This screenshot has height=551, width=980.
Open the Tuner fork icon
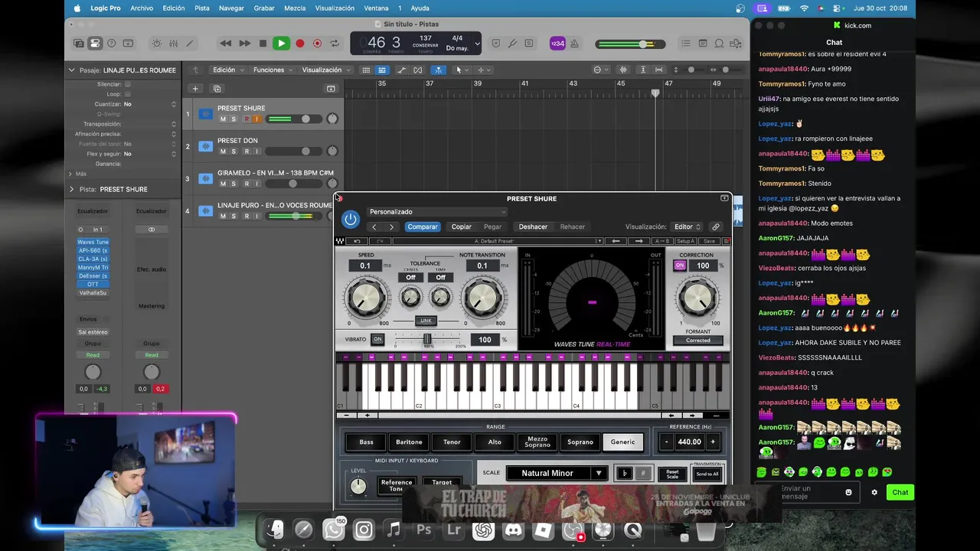click(513, 44)
